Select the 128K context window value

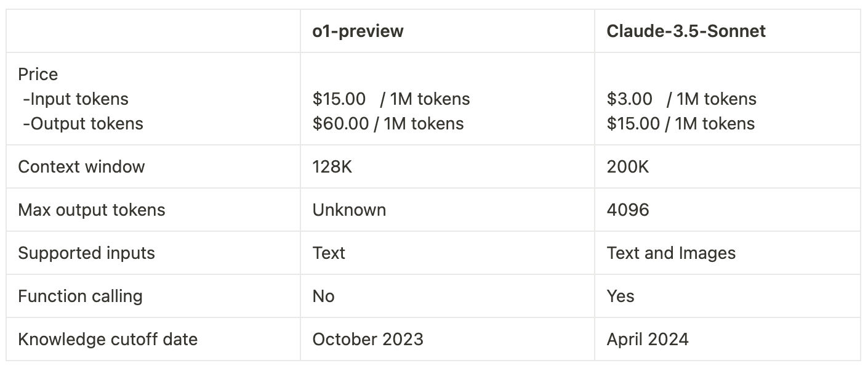tap(332, 167)
